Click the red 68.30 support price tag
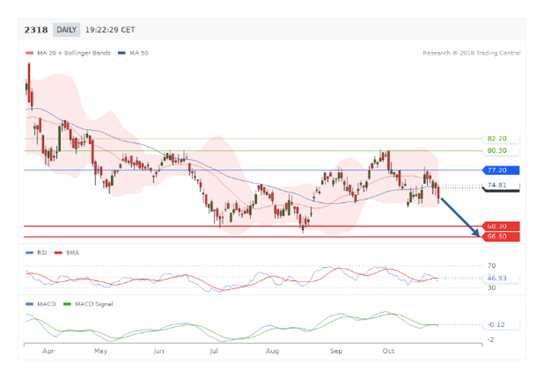Viewport: 556px width, 384px height. tap(501, 226)
